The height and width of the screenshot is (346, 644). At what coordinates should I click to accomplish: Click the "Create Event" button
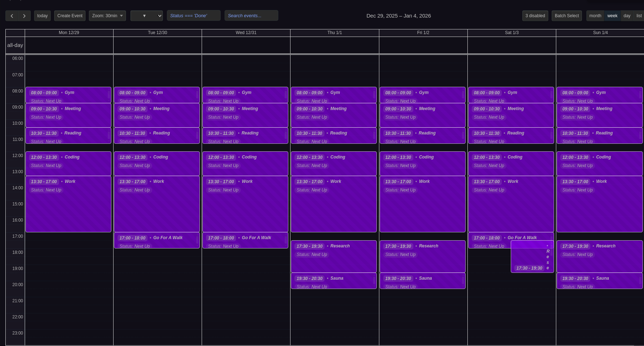[x=69, y=15]
